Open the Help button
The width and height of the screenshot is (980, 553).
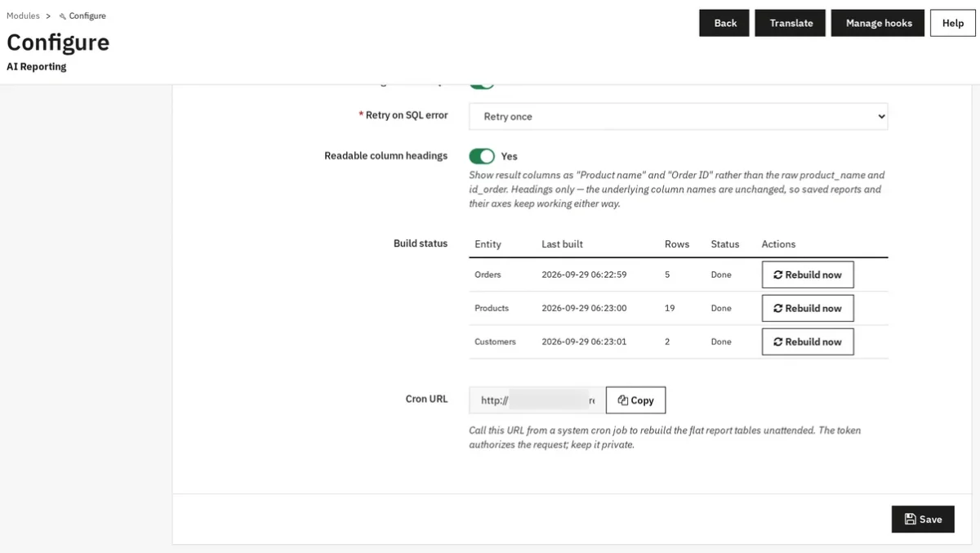pos(953,23)
